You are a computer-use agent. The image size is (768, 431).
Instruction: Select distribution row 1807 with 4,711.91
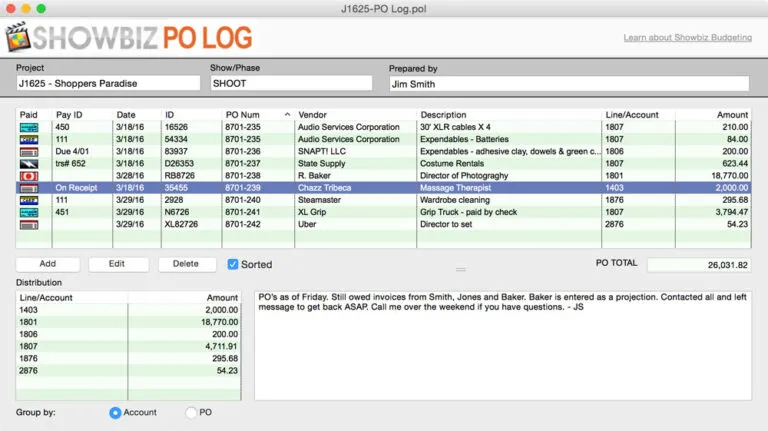click(128, 347)
